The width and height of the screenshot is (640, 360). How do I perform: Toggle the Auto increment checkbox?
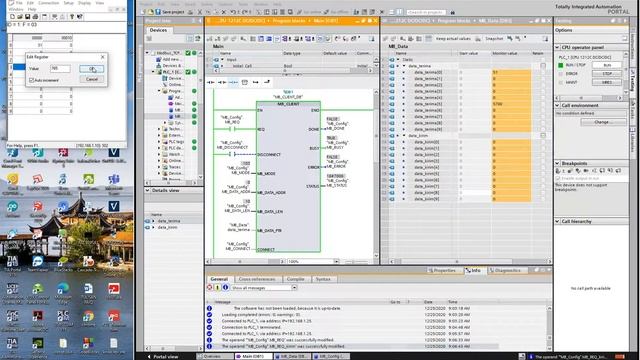click(x=31, y=80)
